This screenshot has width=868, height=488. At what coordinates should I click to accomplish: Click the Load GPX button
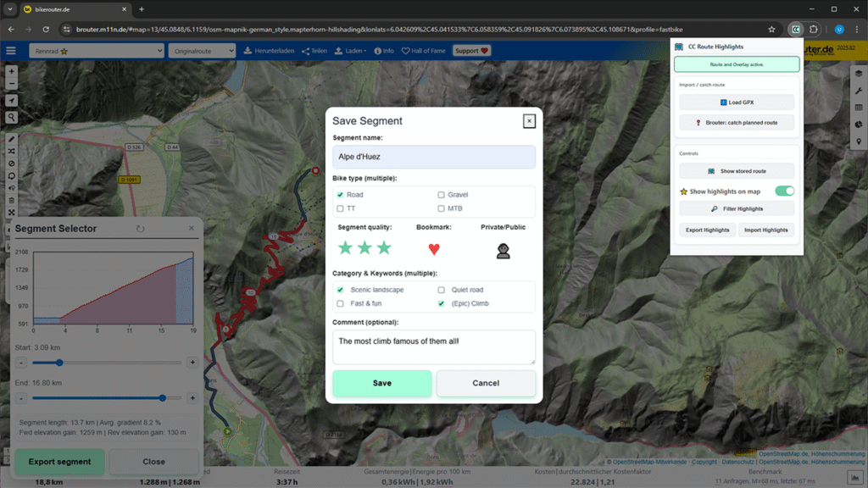(737, 103)
